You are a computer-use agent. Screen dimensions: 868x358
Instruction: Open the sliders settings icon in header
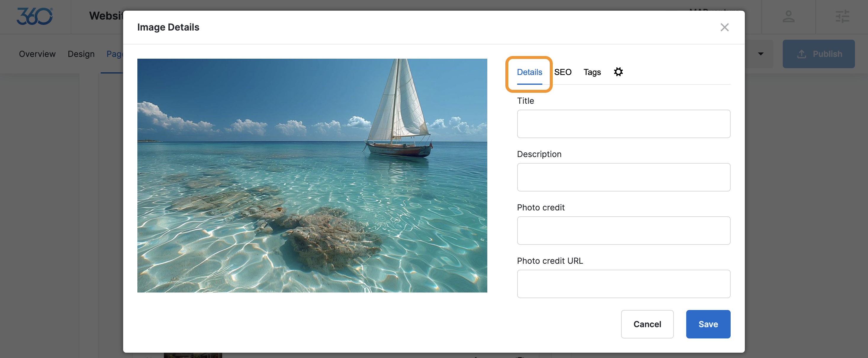coord(842,17)
